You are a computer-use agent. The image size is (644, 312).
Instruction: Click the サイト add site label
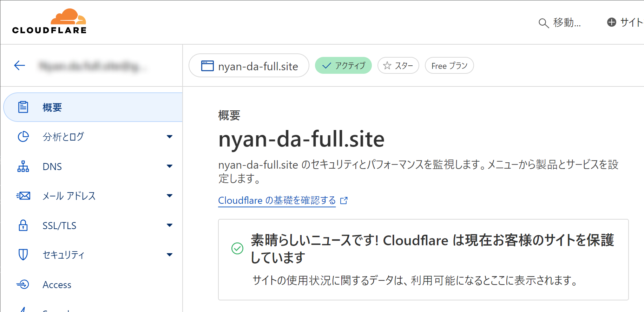click(632, 22)
